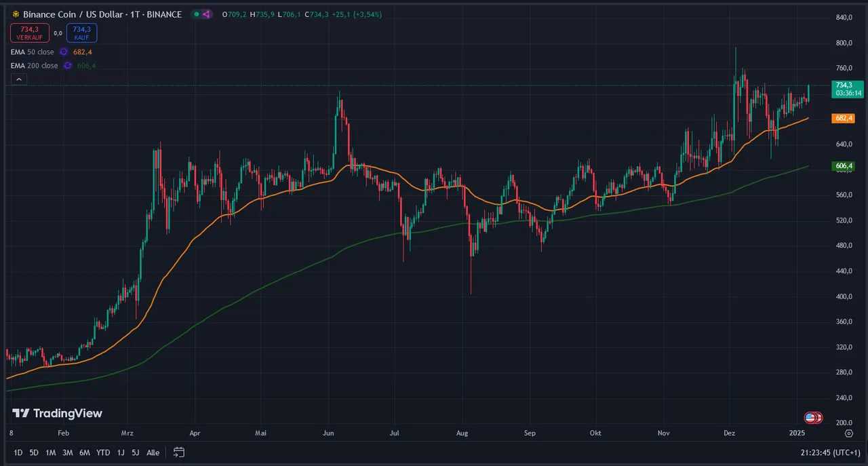Click the EMA 50 close indicator label

(x=34, y=52)
